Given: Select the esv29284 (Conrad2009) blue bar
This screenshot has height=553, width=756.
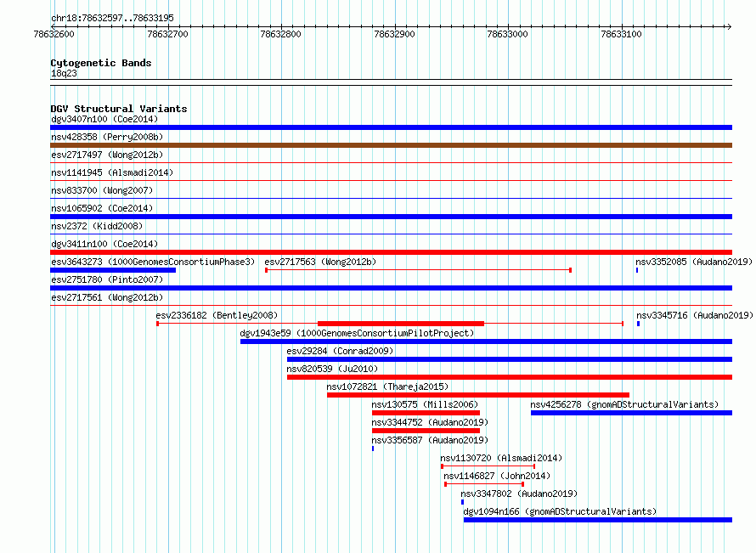Looking at the screenshot, I should pos(510,359).
